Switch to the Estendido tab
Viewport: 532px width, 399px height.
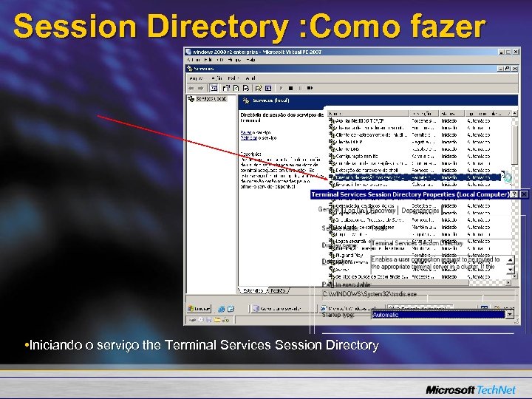253,291
